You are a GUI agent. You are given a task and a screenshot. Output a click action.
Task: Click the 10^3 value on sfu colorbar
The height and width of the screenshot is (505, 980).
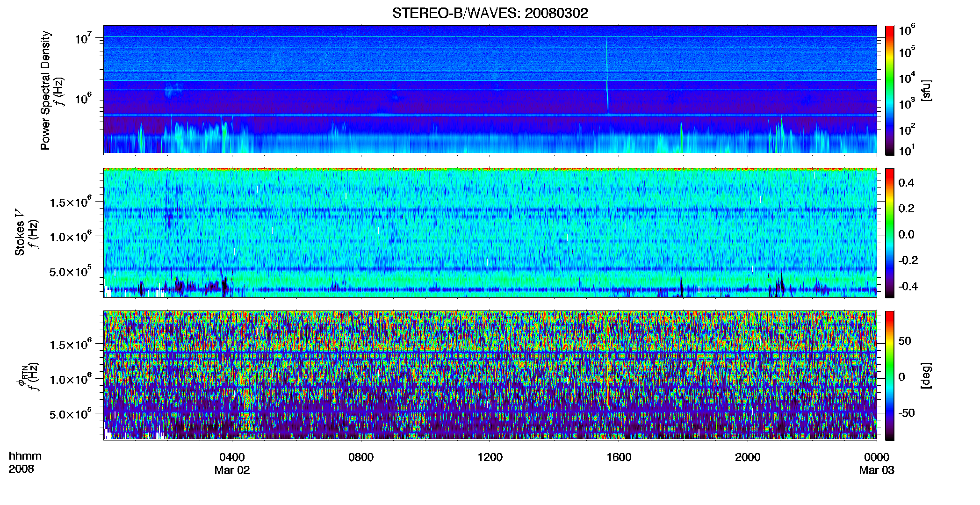[907, 103]
